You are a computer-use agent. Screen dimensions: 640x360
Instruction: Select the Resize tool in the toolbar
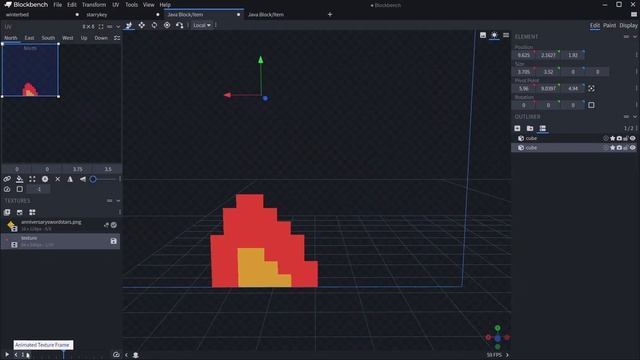(129, 25)
